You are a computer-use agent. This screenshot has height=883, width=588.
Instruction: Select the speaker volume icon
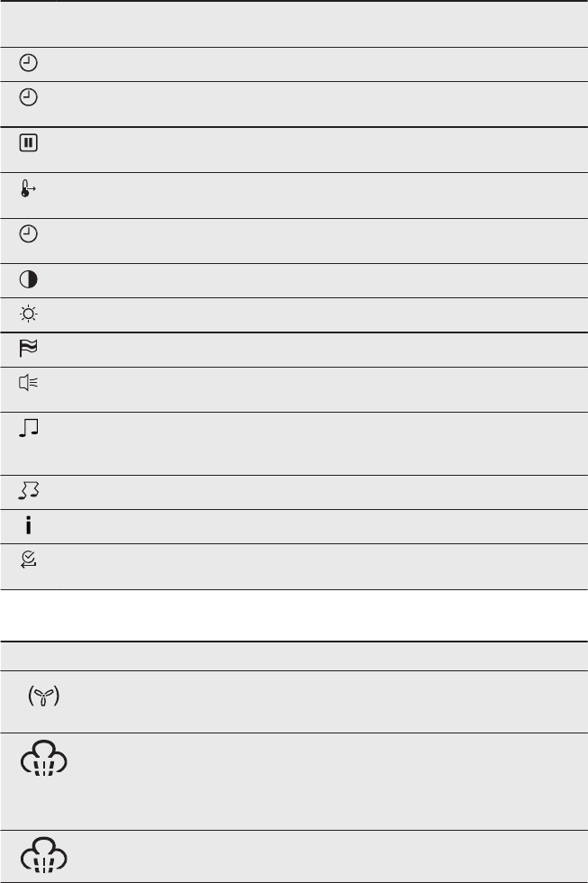pos(27,383)
